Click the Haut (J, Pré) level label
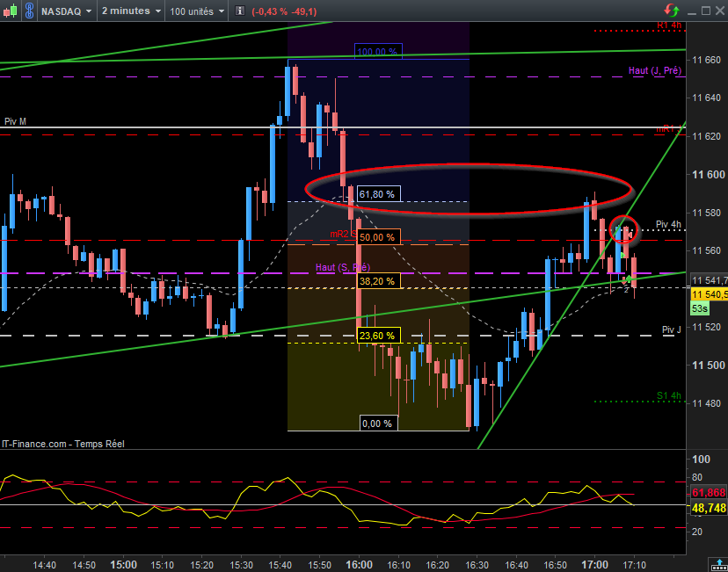728x572 pixels. 655,70
